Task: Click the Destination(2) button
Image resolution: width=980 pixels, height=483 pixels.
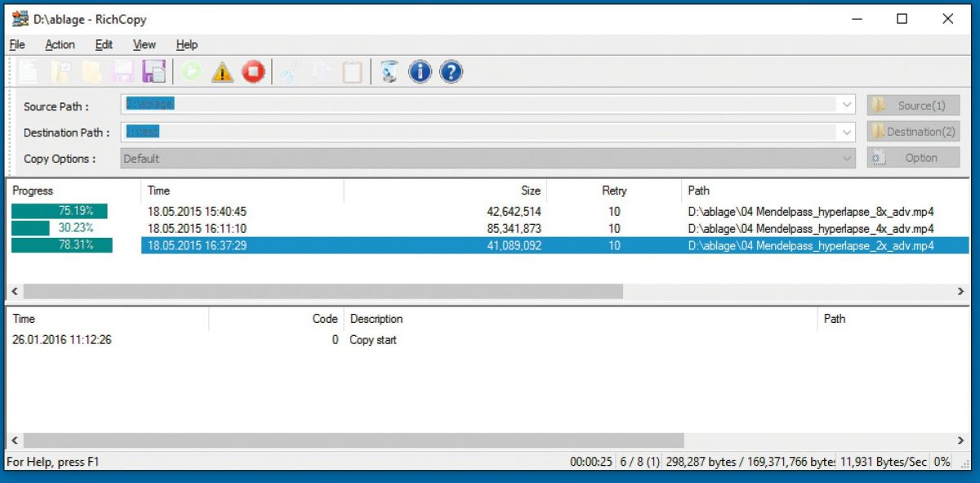Action: pyautogui.click(x=912, y=132)
